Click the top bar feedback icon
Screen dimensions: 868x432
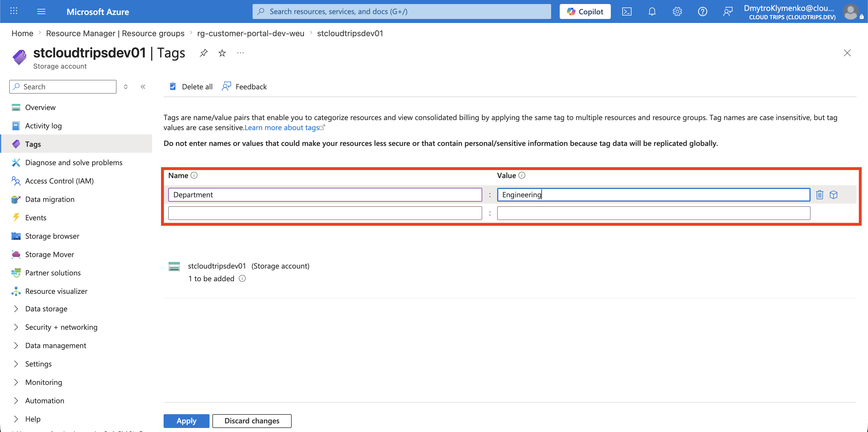(728, 11)
